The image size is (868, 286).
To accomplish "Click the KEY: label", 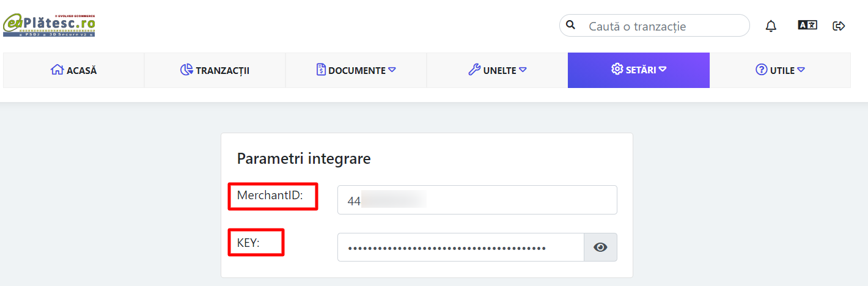I will [x=248, y=243].
